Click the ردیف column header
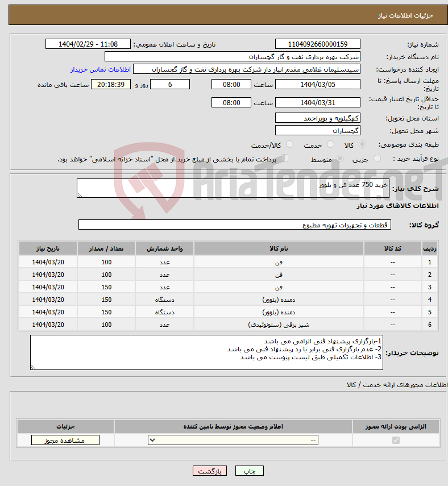448x486 pixels. click(430, 248)
